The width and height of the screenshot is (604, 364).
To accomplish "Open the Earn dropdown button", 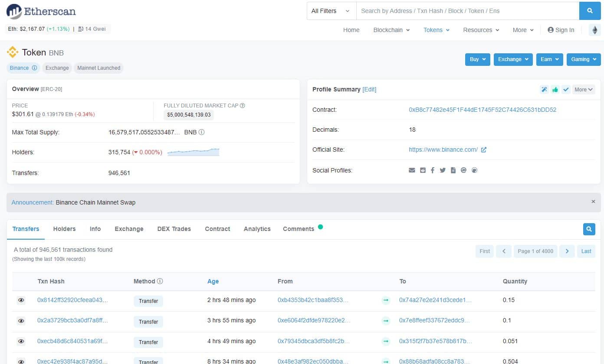I will (550, 59).
